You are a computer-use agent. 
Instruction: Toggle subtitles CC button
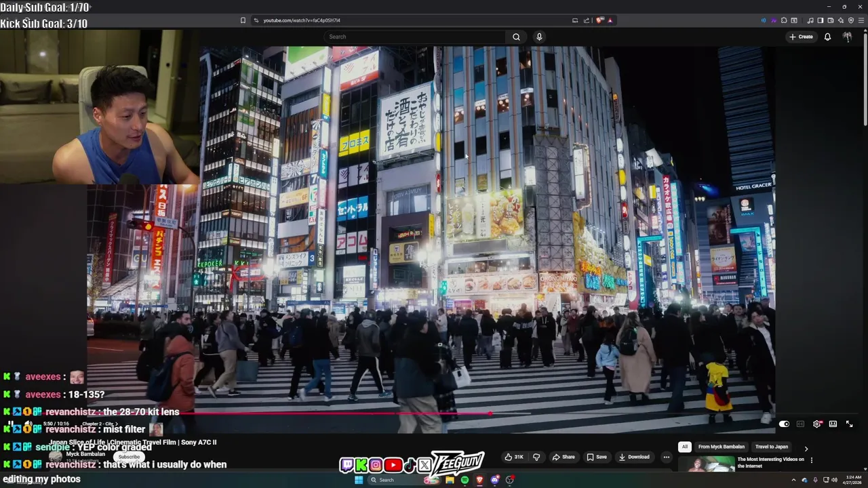click(x=800, y=424)
